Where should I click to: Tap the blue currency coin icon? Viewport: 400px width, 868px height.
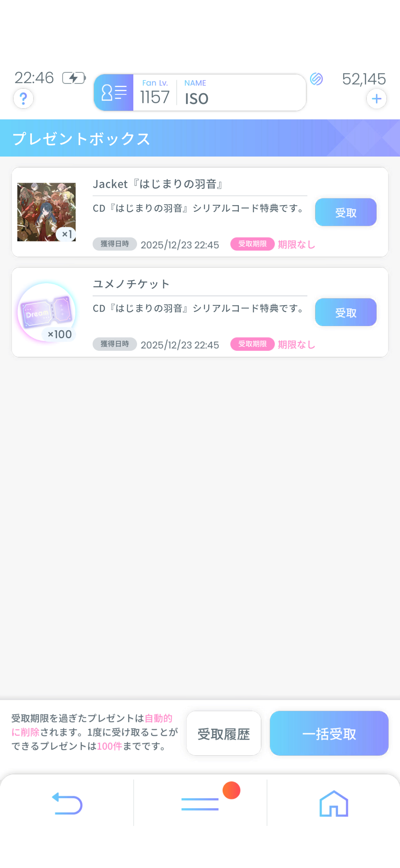tap(316, 79)
